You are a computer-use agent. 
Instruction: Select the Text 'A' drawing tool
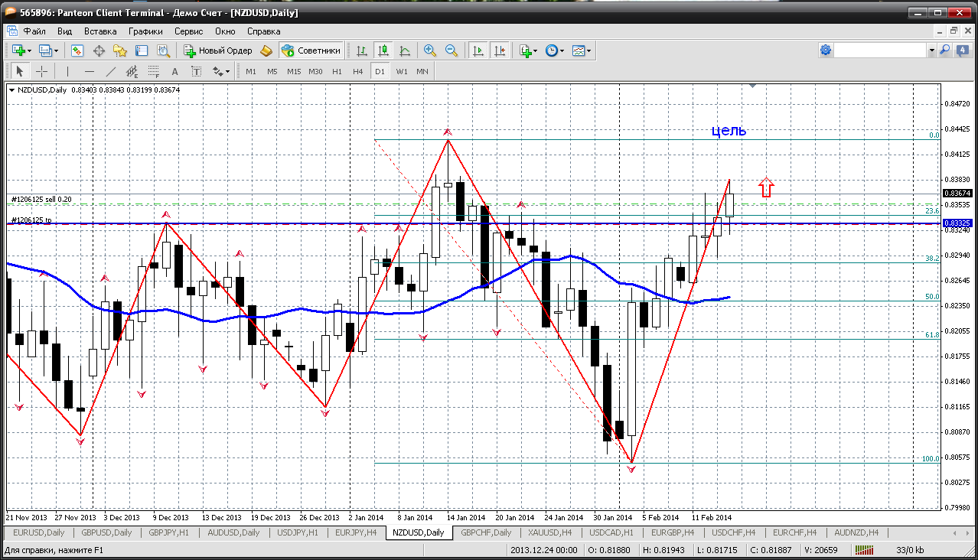[x=174, y=71]
